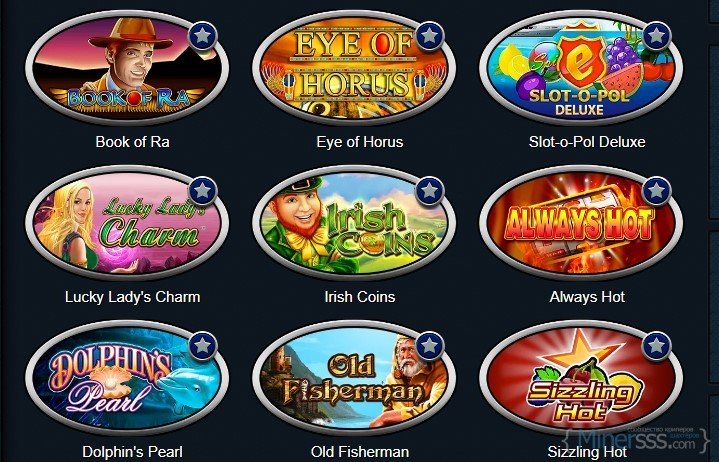Click the star badge on Eye of Horus

tap(430, 35)
